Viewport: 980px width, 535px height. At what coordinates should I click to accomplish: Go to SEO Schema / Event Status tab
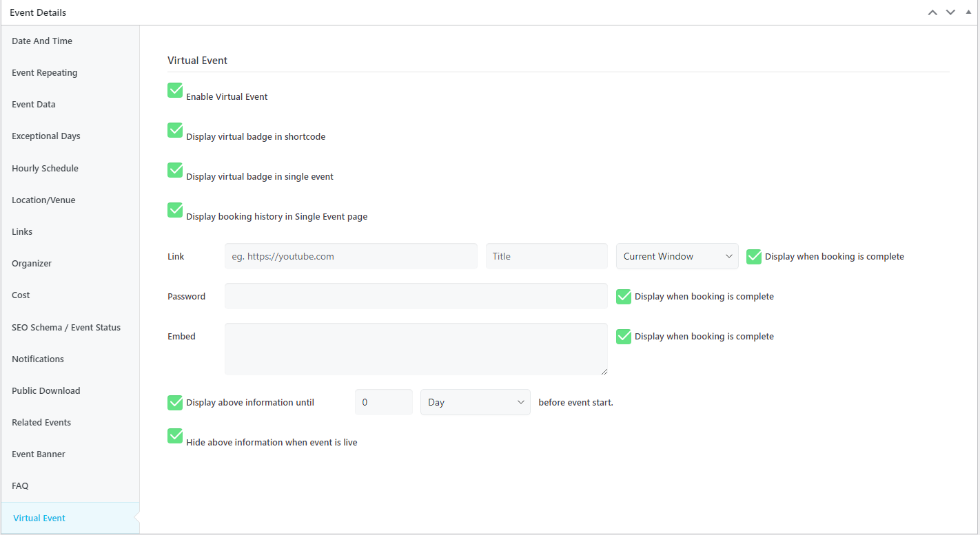pos(66,327)
